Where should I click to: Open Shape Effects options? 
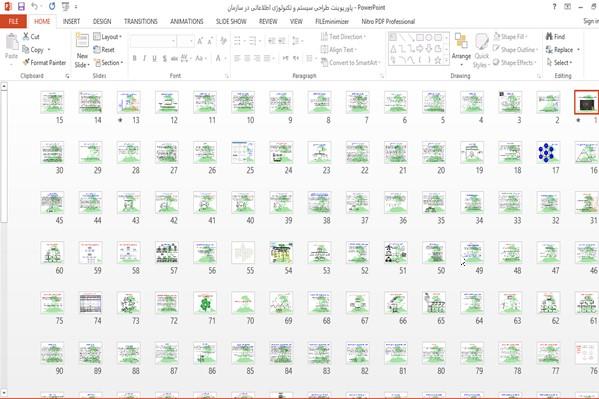tap(515, 62)
